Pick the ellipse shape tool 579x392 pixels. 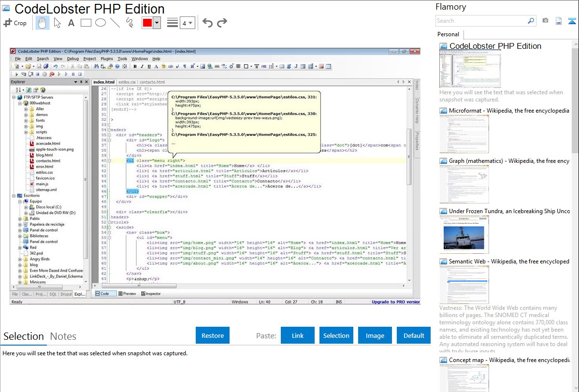coord(101,23)
